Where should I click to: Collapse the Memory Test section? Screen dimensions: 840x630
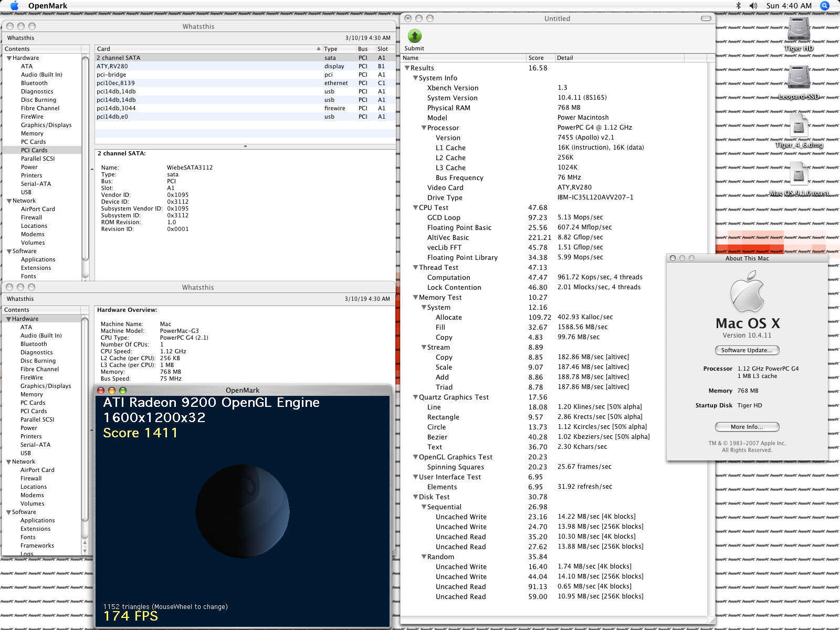[415, 298]
